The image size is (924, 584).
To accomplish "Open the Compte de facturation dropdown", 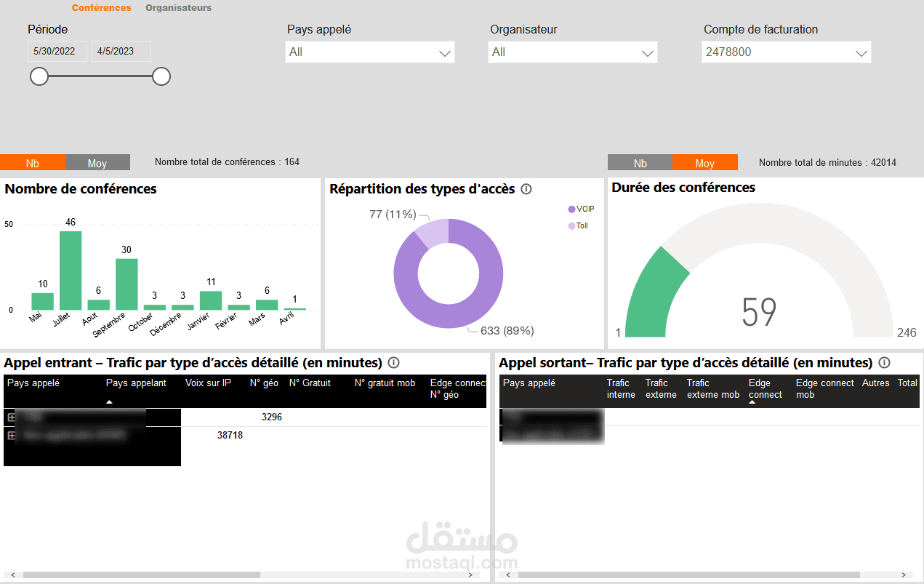I will tap(786, 52).
